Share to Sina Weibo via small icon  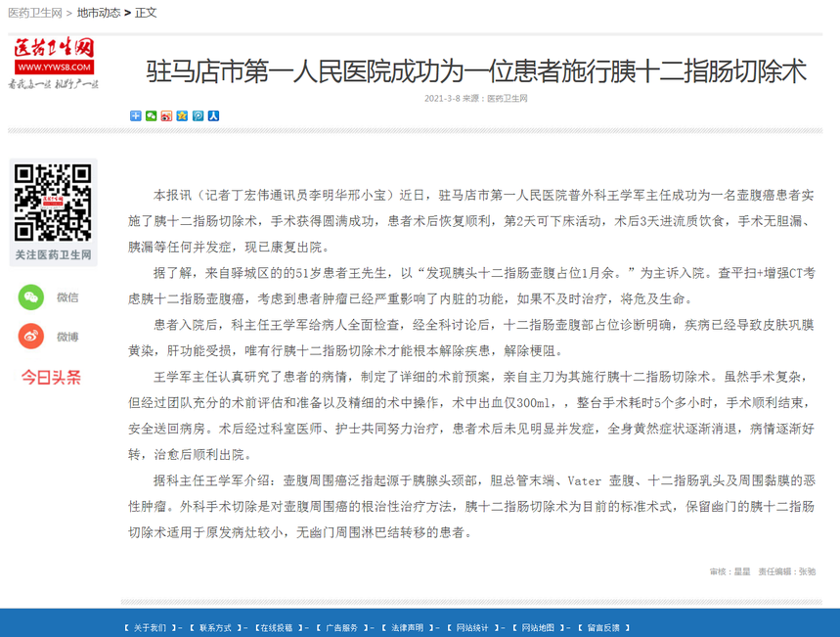[x=166, y=115]
